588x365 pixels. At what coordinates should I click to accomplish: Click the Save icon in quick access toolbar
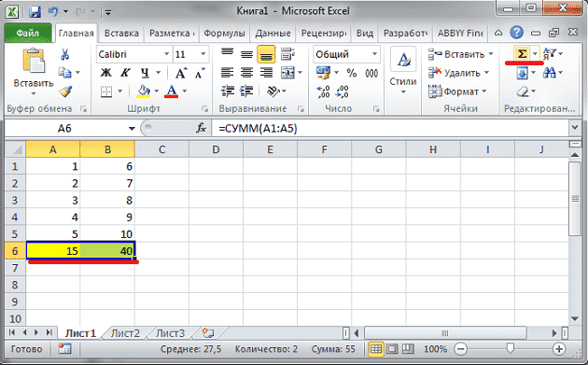pos(35,11)
